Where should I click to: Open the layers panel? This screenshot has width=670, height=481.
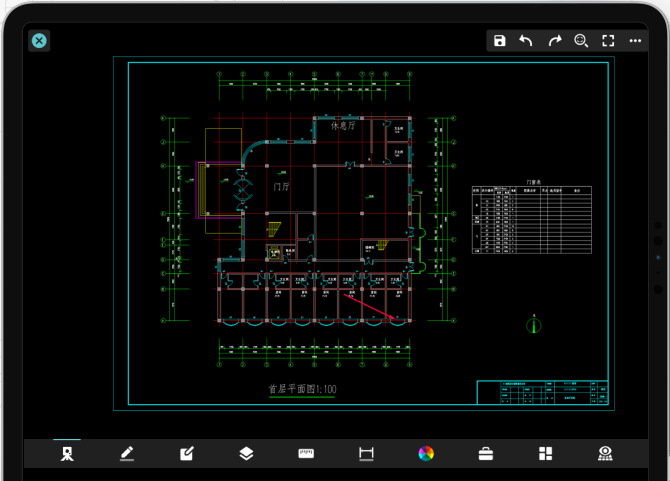tap(247, 453)
